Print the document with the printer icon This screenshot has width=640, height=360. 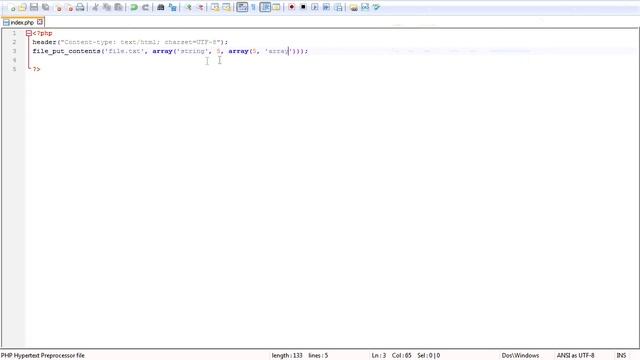tap(80, 7)
